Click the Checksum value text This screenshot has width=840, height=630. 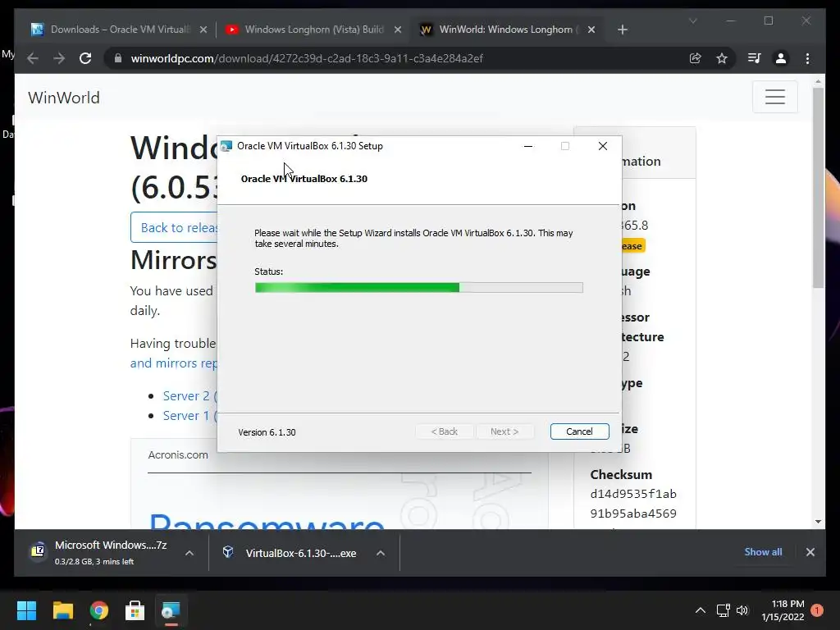coord(633,504)
